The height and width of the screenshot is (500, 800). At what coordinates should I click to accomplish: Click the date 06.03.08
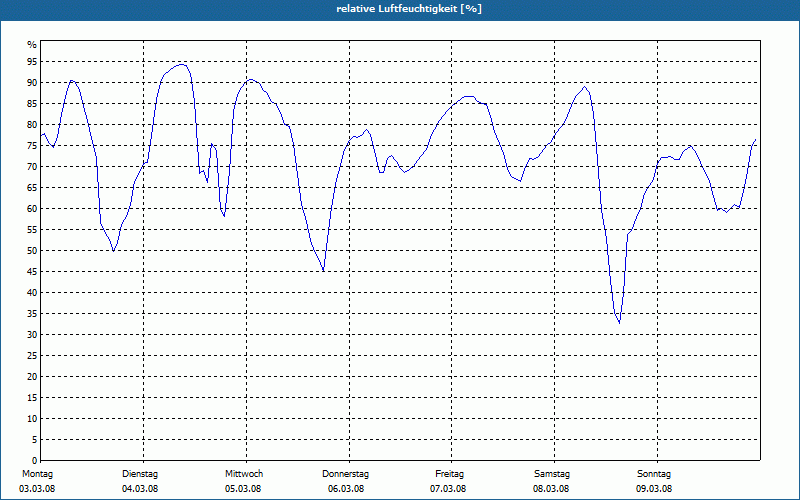tap(346, 489)
